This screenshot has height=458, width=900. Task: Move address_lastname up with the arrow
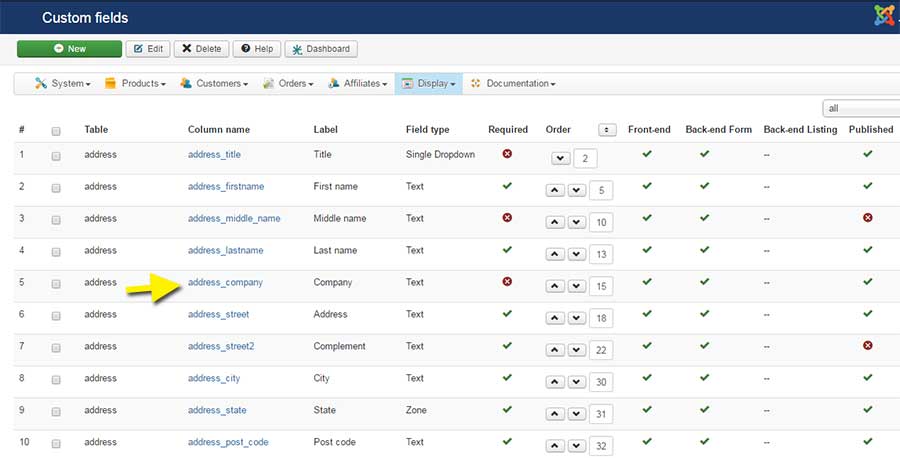[556, 254]
